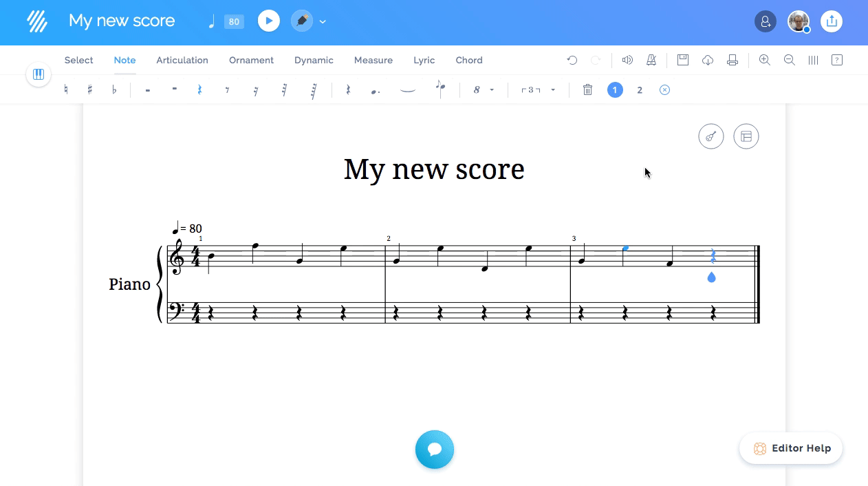Click the Redo arrow
The image size is (868, 486).
[x=596, y=60]
